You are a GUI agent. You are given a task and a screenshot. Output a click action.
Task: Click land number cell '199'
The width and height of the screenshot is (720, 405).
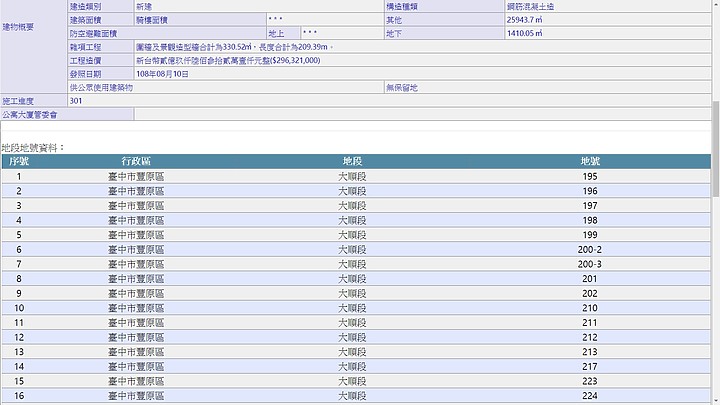pyautogui.click(x=590, y=235)
